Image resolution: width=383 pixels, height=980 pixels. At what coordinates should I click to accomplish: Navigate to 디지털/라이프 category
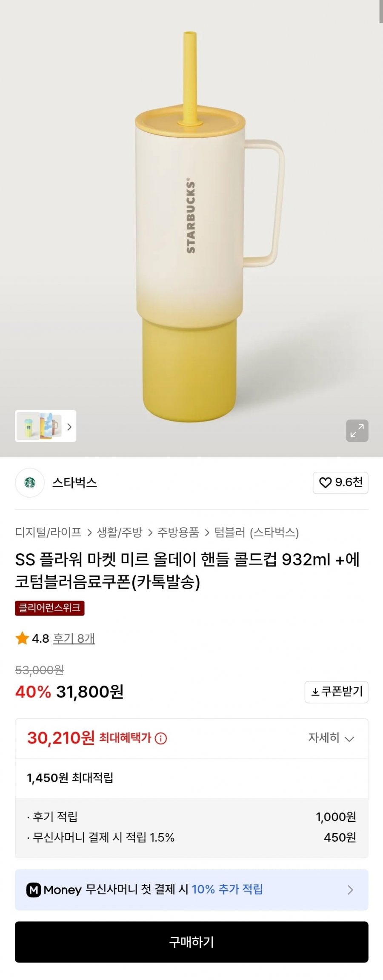[48, 533]
